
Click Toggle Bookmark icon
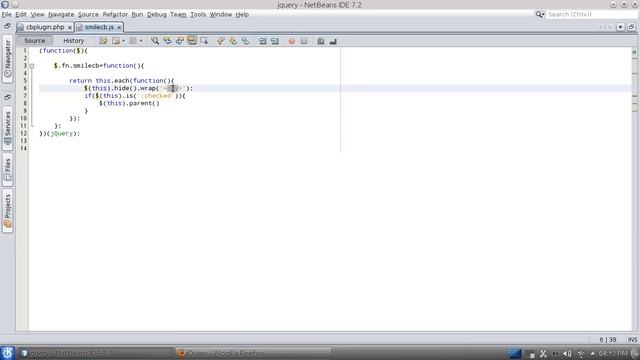(245, 41)
